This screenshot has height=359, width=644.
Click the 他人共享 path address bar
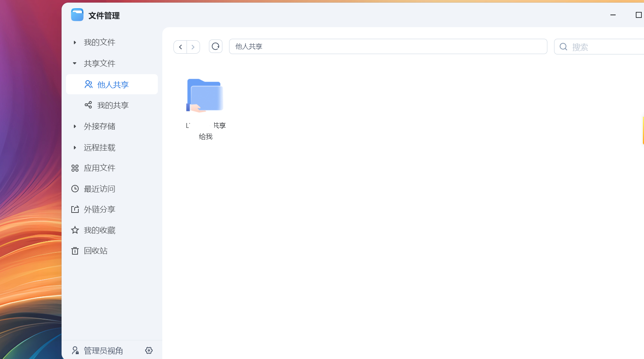click(x=388, y=47)
